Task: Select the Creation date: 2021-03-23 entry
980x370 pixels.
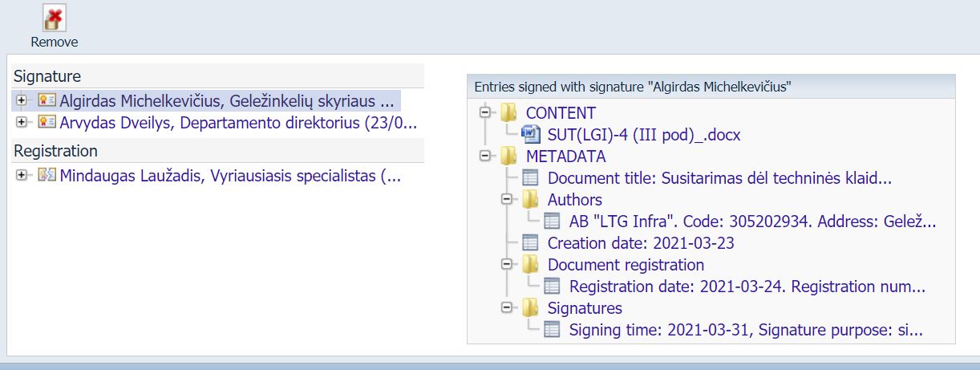Action: point(641,243)
